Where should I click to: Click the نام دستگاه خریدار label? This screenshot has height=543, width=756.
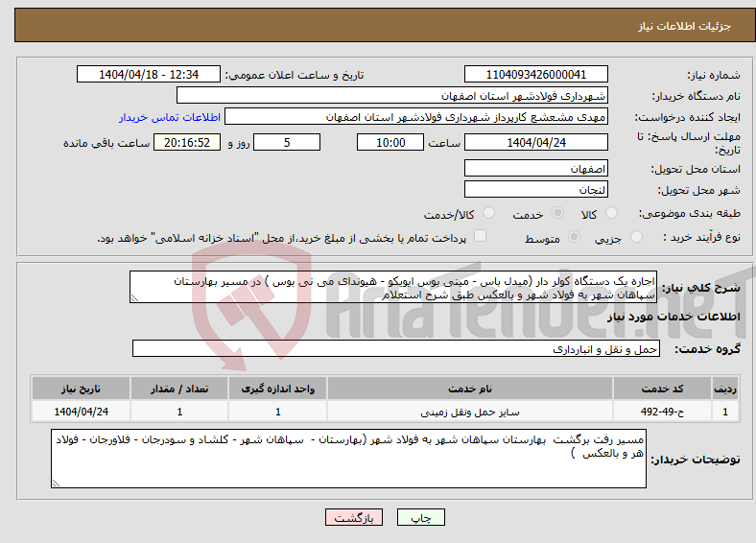coord(697,96)
